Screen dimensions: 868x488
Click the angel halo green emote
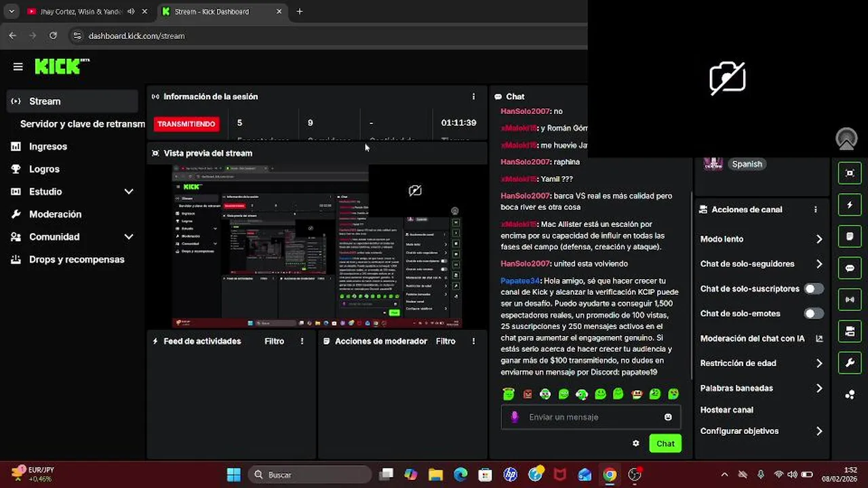point(509,394)
